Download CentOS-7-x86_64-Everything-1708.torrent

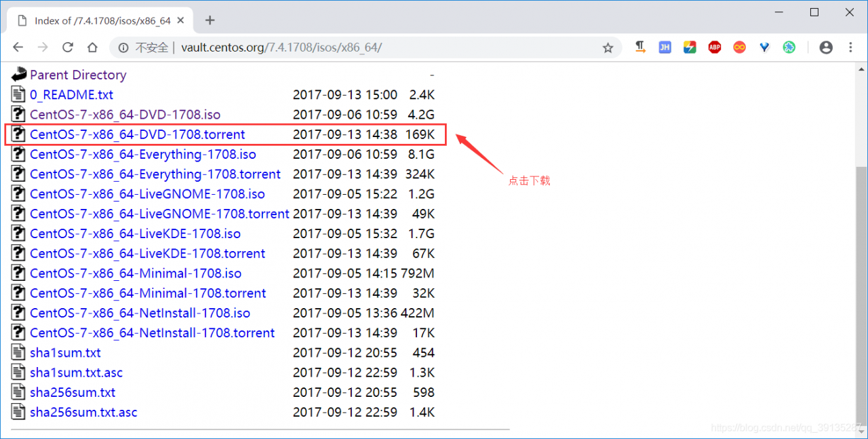click(x=155, y=174)
